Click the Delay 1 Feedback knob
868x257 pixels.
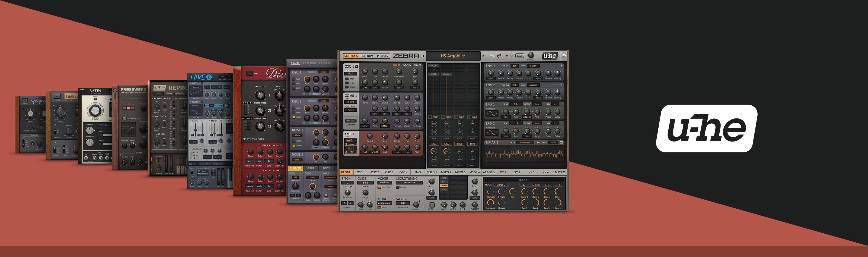point(490,192)
